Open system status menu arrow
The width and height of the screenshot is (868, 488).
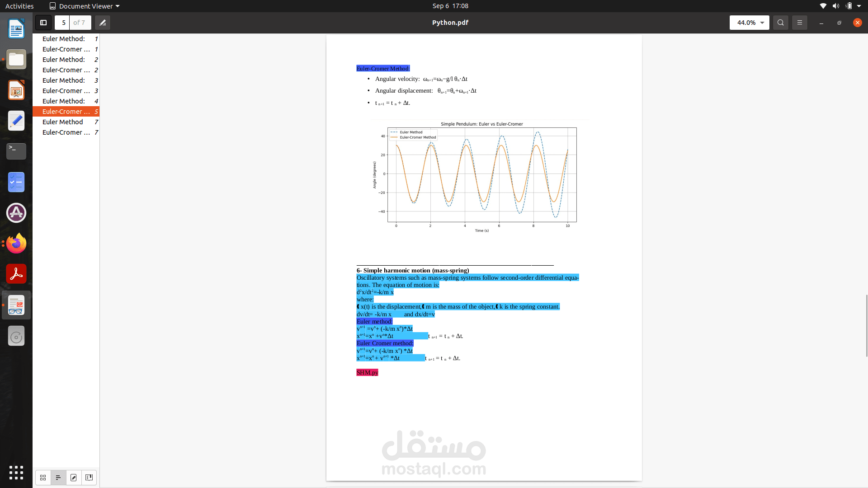(x=859, y=6)
